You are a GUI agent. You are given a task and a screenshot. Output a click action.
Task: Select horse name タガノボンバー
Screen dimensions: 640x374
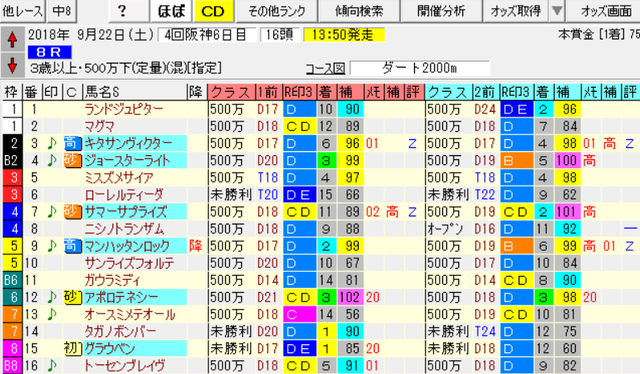[120, 331]
